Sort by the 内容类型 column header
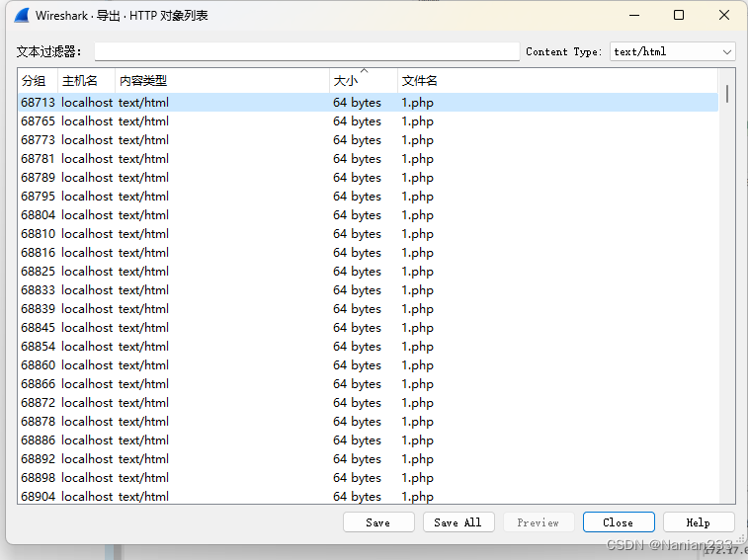This screenshot has height=560, width=748. pyautogui.click(x=221, y=81)
